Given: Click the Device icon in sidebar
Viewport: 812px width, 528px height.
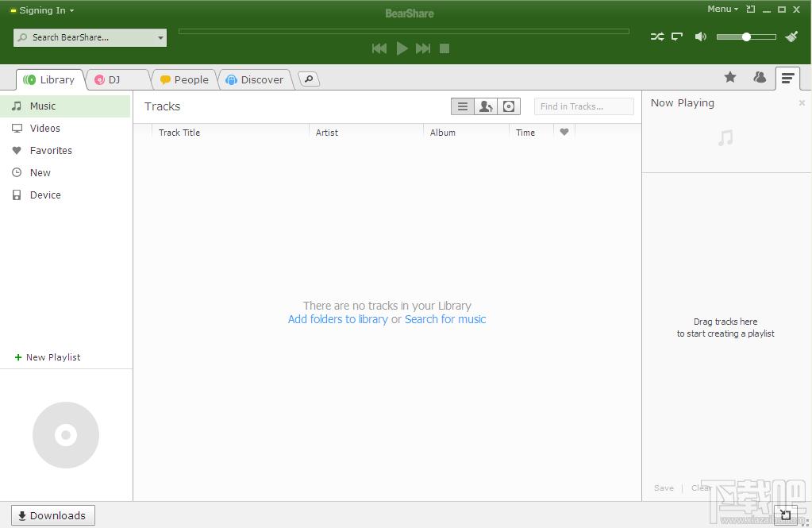Looking at the screenshot, I should 17,195.
